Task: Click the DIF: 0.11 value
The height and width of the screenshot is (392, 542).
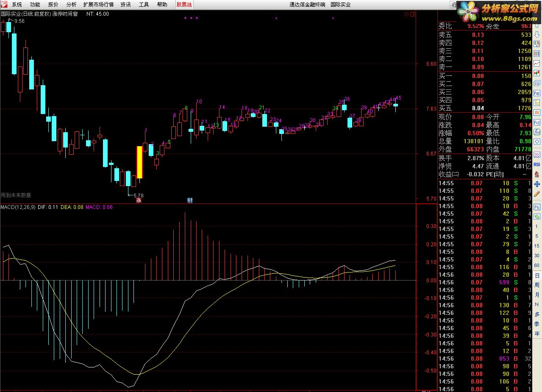Action: tap(48, 207)
